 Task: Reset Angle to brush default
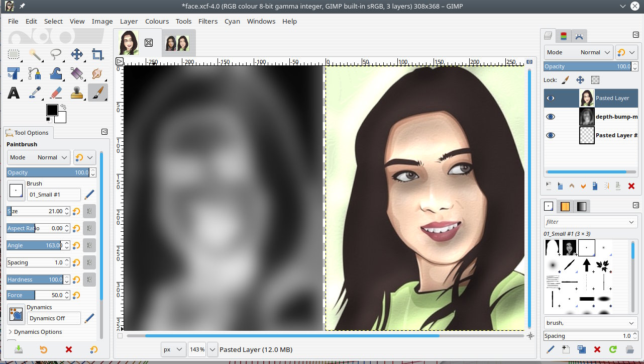(76, 245)
